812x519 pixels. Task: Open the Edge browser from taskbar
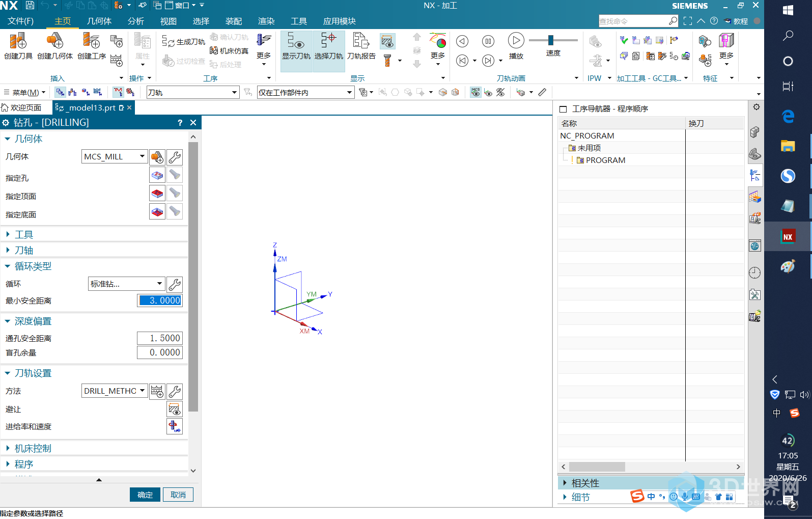(788, 117)
